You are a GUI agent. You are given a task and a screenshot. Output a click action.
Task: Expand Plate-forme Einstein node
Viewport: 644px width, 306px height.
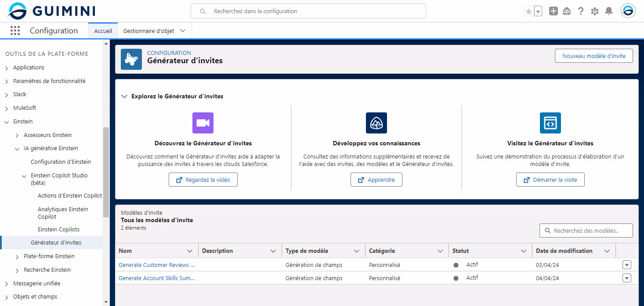coord(17,257)
